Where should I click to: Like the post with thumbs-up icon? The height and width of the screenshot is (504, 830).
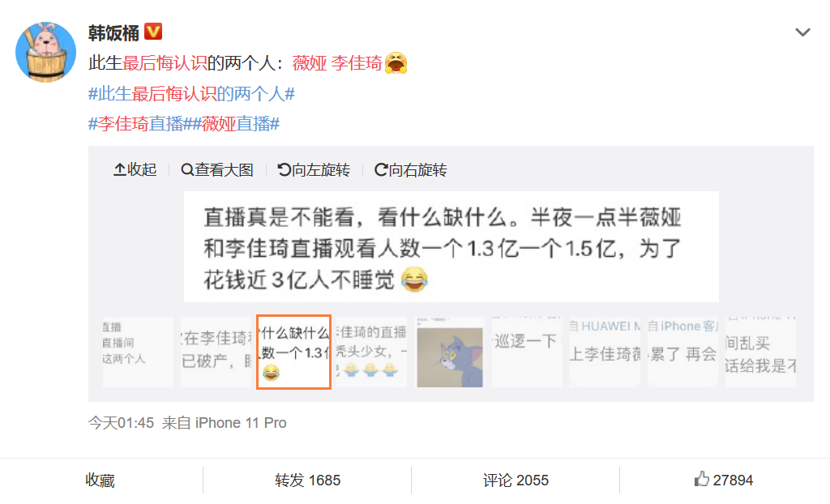[x=723, y=480]
